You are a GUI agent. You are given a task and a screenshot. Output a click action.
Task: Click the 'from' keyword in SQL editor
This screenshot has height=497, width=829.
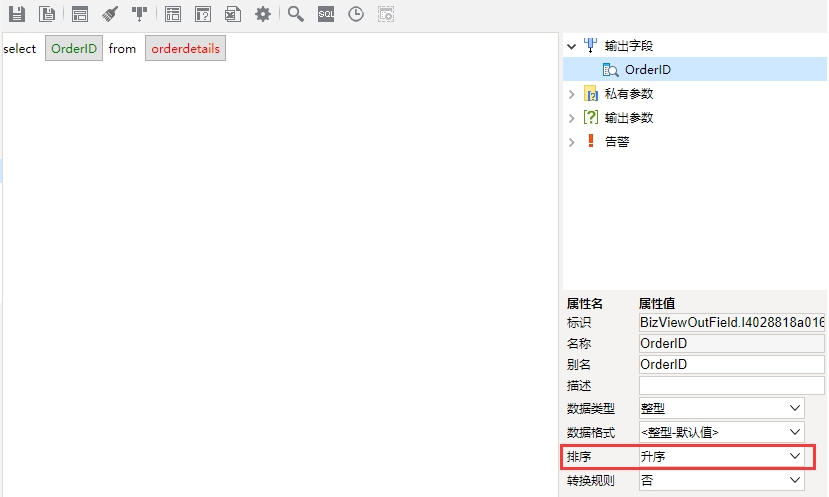click(x=122, y=49)
